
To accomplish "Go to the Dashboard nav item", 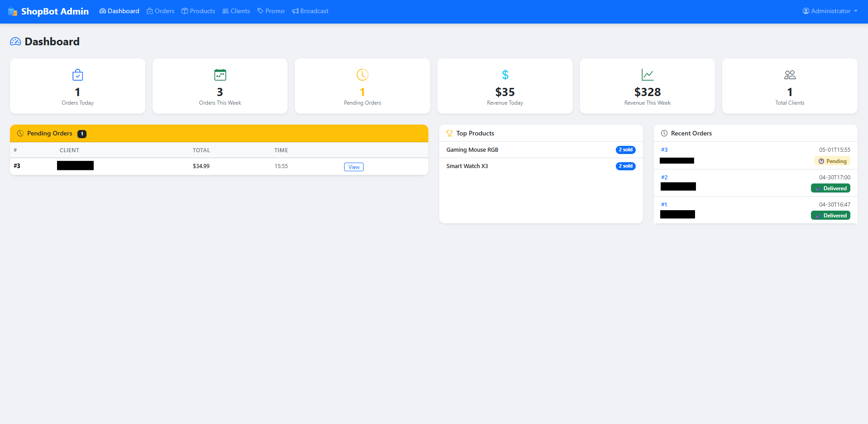I will 120,11.
